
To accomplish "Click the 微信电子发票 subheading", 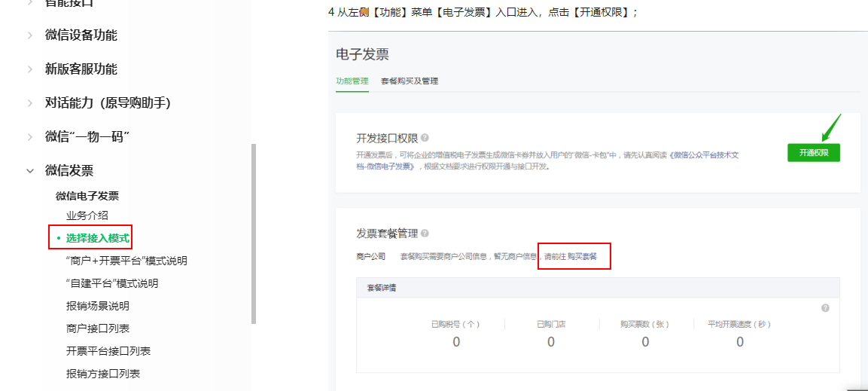I will click(87, 196).
